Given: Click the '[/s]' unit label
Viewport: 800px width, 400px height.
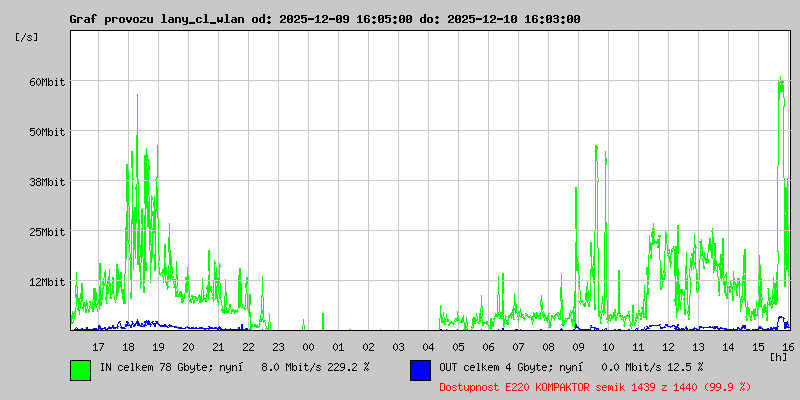Looking at the screenshot, I should tap(27, 37).
